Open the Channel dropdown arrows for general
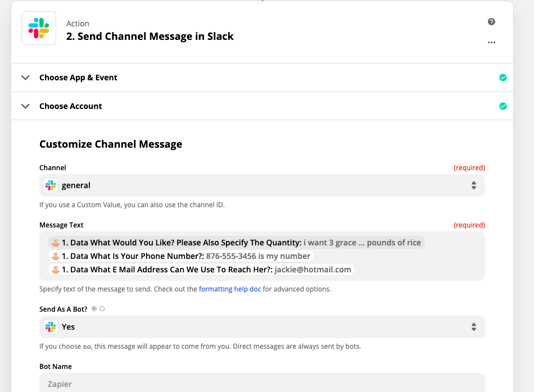Viewport: 534px width, 392px height. tap(473, 185)
